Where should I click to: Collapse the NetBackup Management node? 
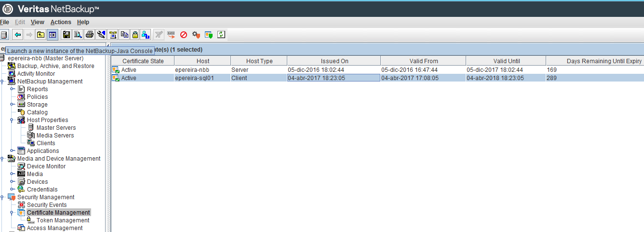[2, 82]
